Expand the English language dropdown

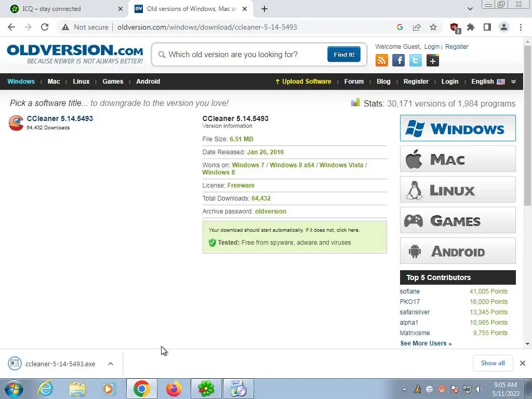pos(513,82)
